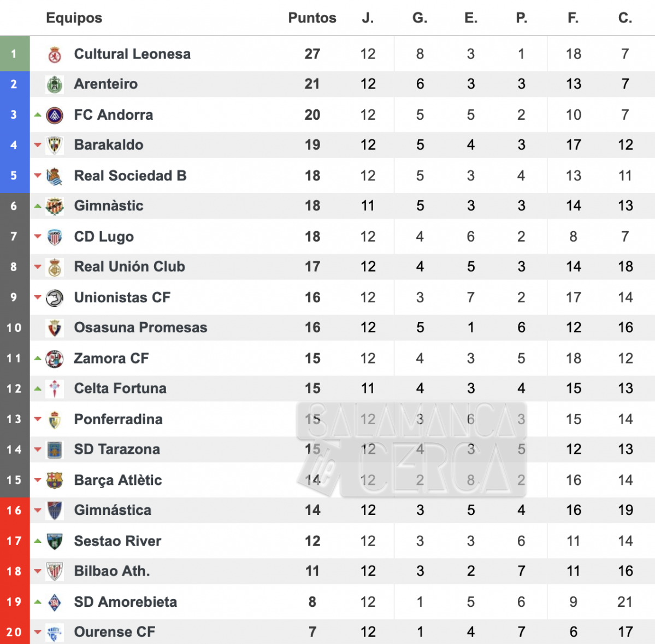Click the red position 20 rank cell
655x644 pixels.
coord(15,632)
